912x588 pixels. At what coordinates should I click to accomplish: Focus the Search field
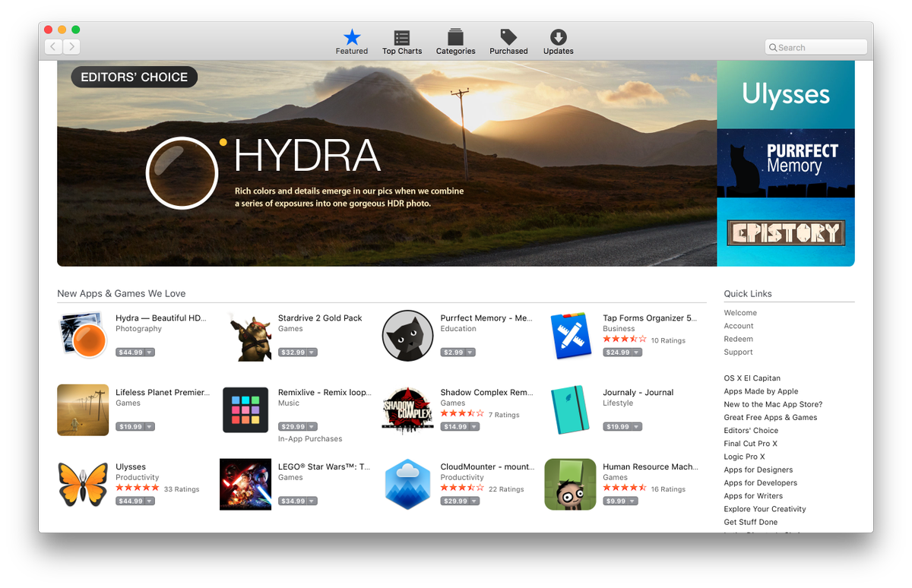pyautogui.click(x=815, y=47)
